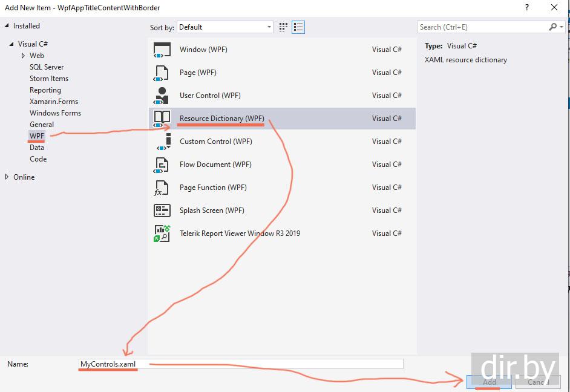Switch to small icons grid view
Image resolution: width=570 pixels, height=392 pixels.
[284, 27]
